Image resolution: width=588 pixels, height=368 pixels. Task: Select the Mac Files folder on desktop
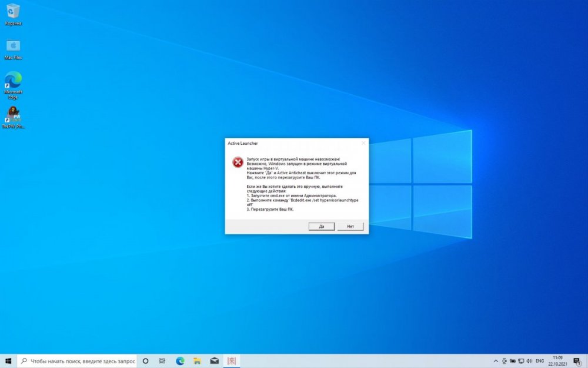(x=13, y=48)
